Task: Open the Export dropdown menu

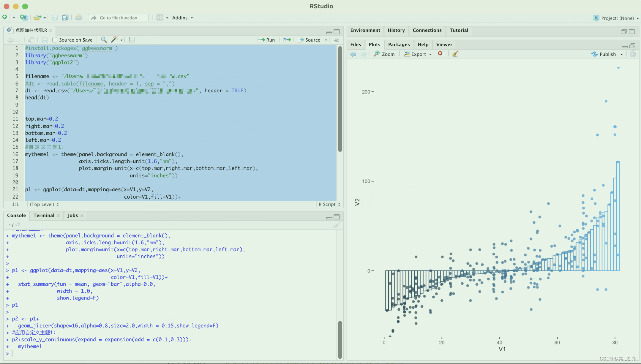Action: tap(417, 54)
